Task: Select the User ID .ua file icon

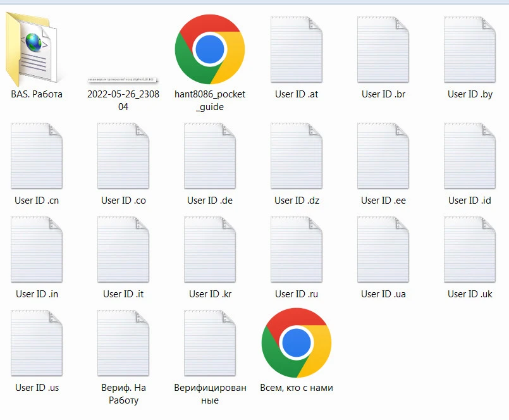Action: [383, 249]
